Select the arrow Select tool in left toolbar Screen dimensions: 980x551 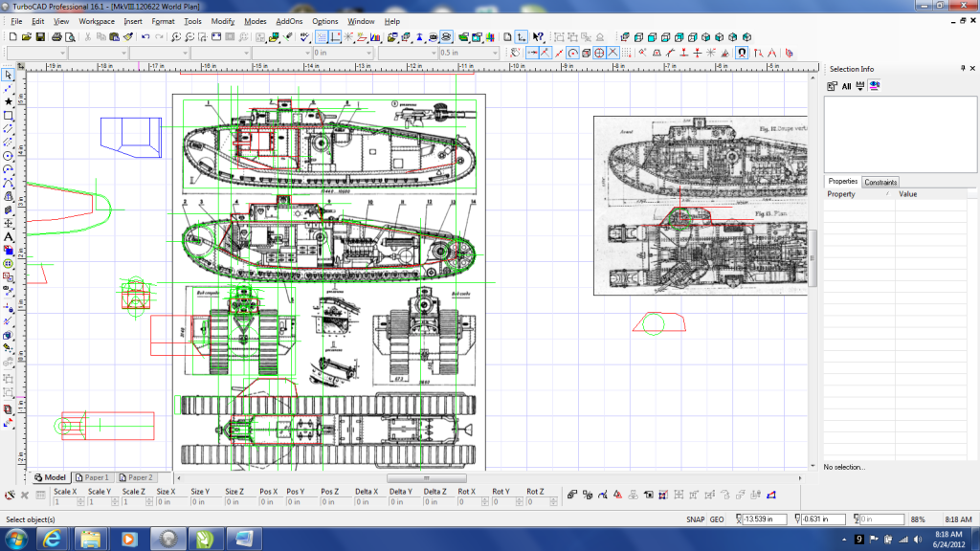click(x=8, y=75)
